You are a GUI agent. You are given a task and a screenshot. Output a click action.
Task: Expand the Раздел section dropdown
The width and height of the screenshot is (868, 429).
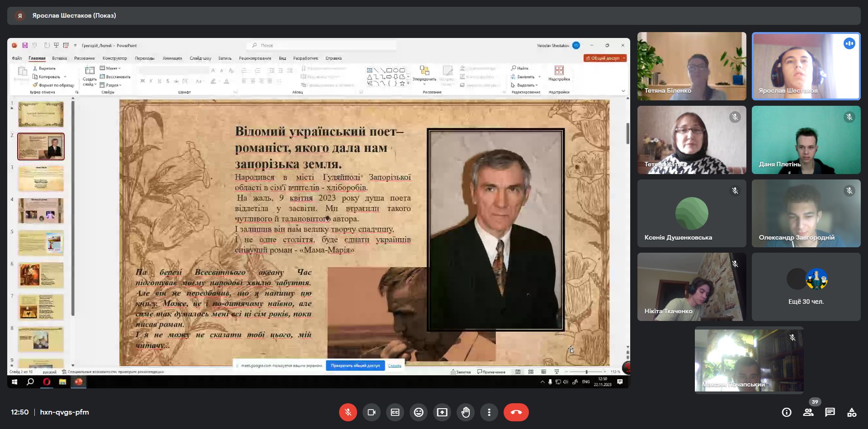[112, 85]
